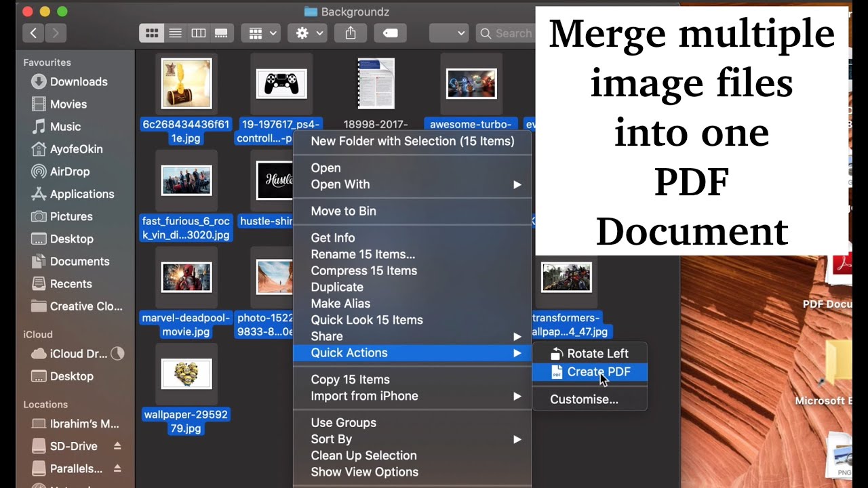
Task: Choose Customise... in Quick Actions
Action: tap(589, 399)
